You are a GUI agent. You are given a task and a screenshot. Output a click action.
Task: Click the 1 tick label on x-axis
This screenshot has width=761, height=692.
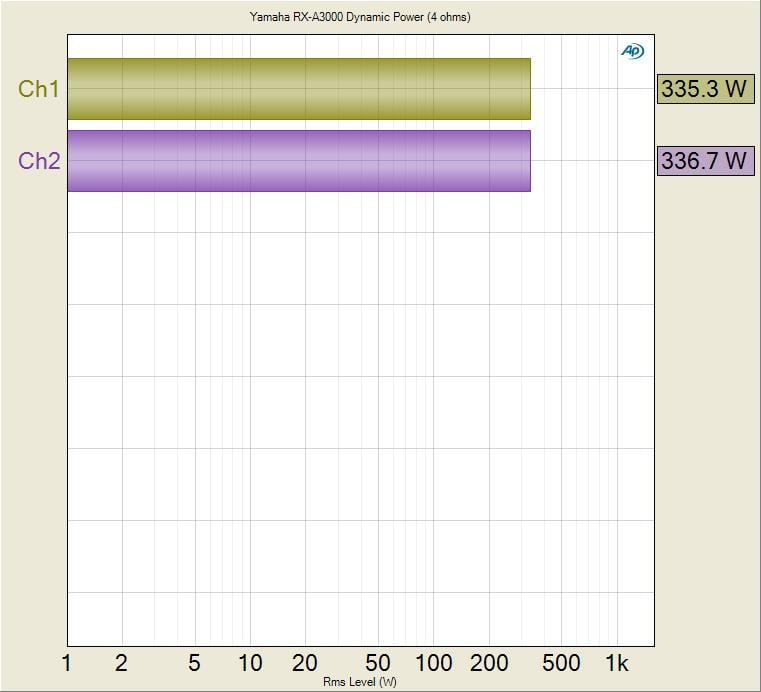click(67, 663)
